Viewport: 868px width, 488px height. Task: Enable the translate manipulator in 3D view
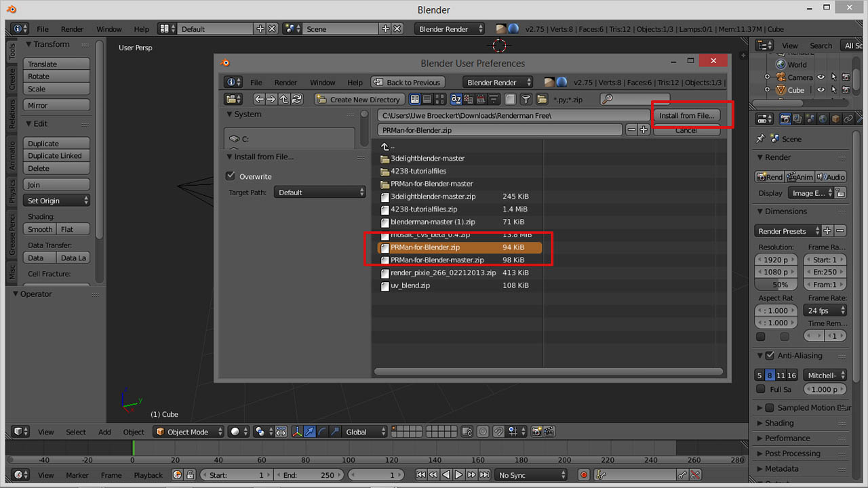[x=310, y=432]
